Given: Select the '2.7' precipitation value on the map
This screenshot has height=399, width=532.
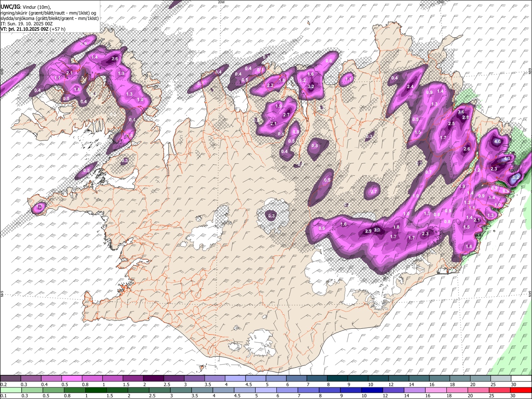Looking at the screenshot, I should point(286,115).
